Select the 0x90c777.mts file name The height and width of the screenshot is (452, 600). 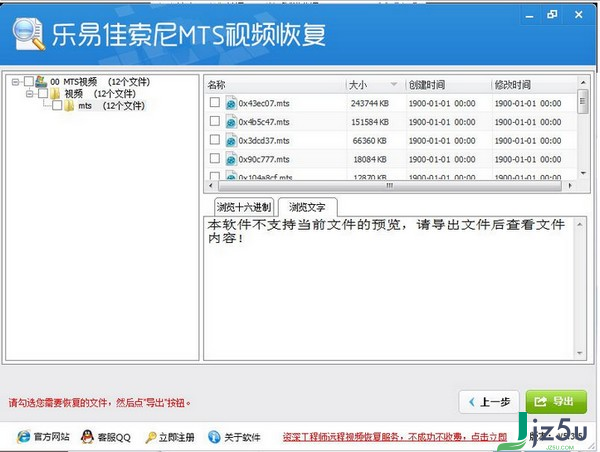pos(264,159)
